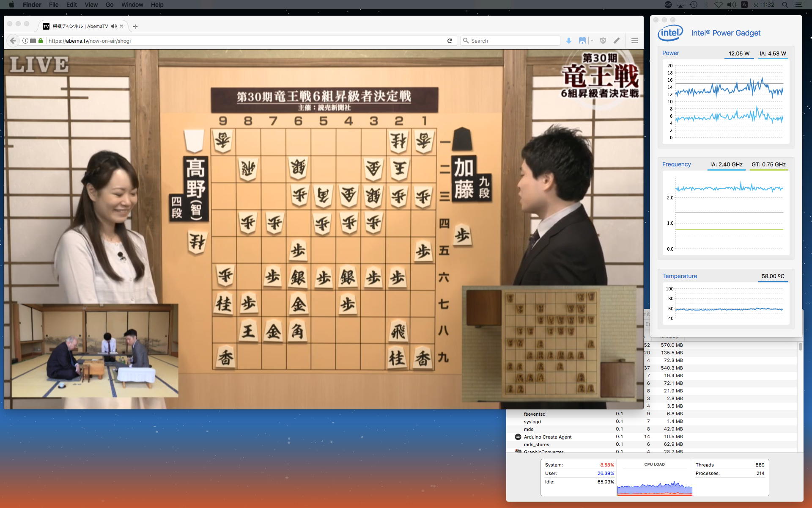Open a new browser tab

pyautogui.click(x=135, y=26)
